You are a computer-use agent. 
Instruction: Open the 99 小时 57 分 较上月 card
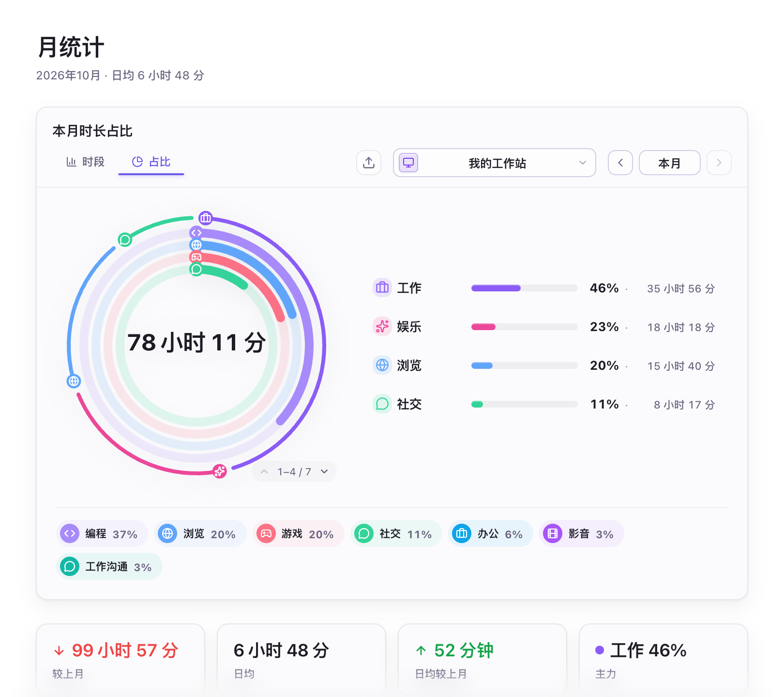click(121, 660)
